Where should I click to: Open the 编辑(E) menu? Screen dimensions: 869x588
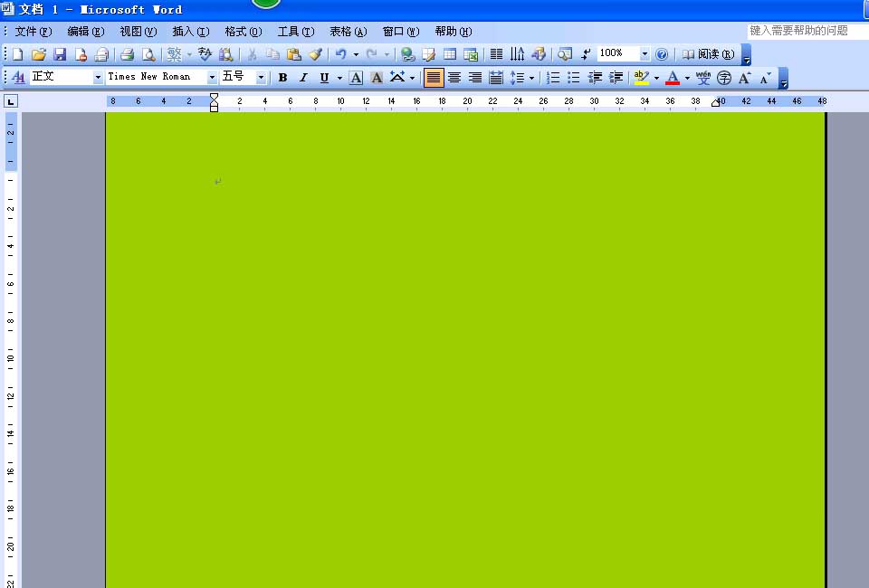click(86, 32)
